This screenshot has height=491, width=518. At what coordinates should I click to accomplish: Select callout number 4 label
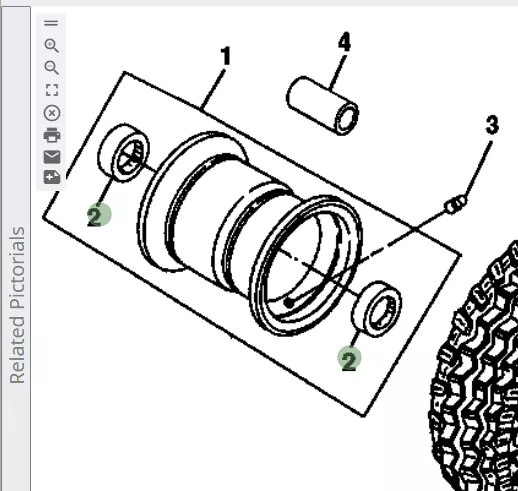click(x=345, y=42)
